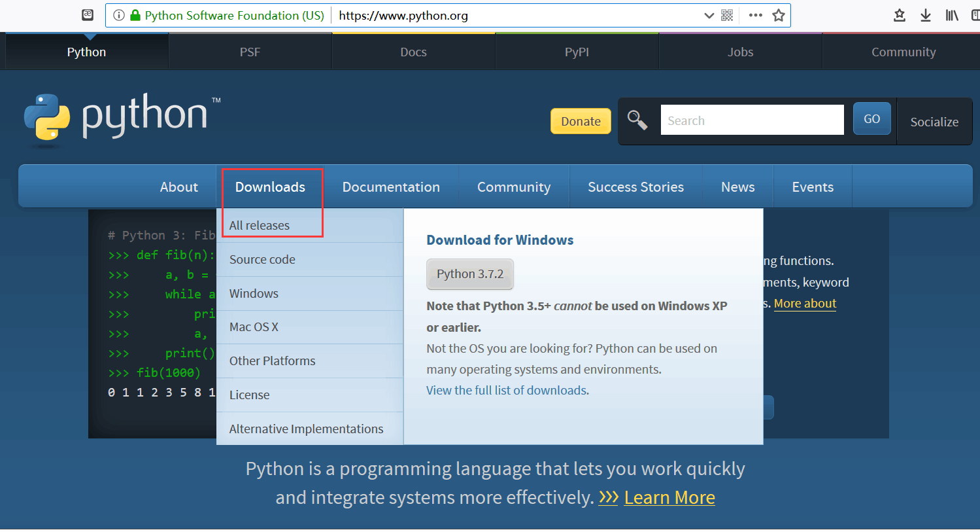
Task: Open the downloads arrow icon in toolbar
Action: coord(926,15)
